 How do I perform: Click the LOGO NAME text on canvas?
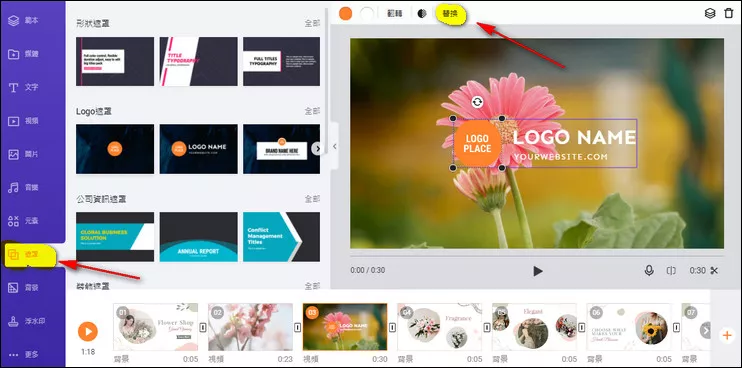[x=574, y=138]
